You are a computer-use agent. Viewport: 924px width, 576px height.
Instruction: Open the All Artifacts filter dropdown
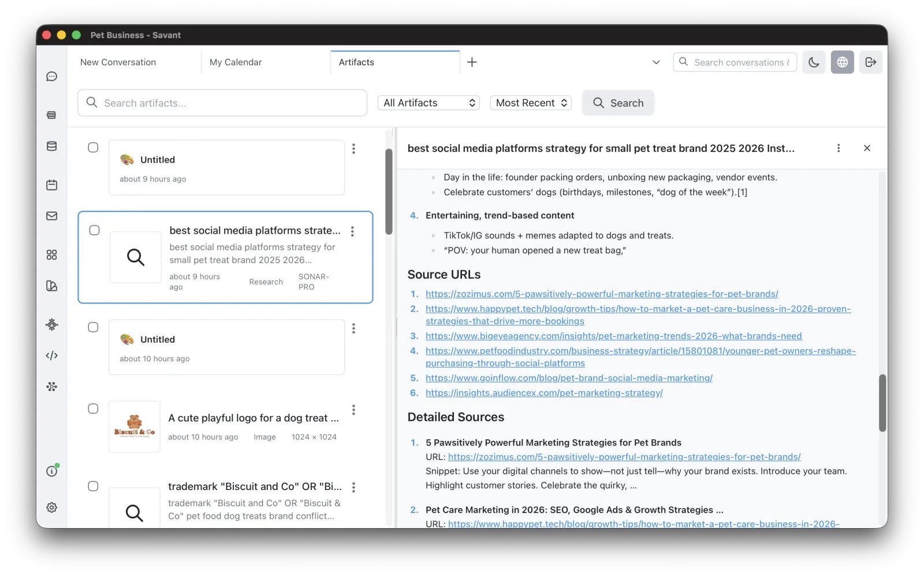pyautogui.click(x=429, y=103)
